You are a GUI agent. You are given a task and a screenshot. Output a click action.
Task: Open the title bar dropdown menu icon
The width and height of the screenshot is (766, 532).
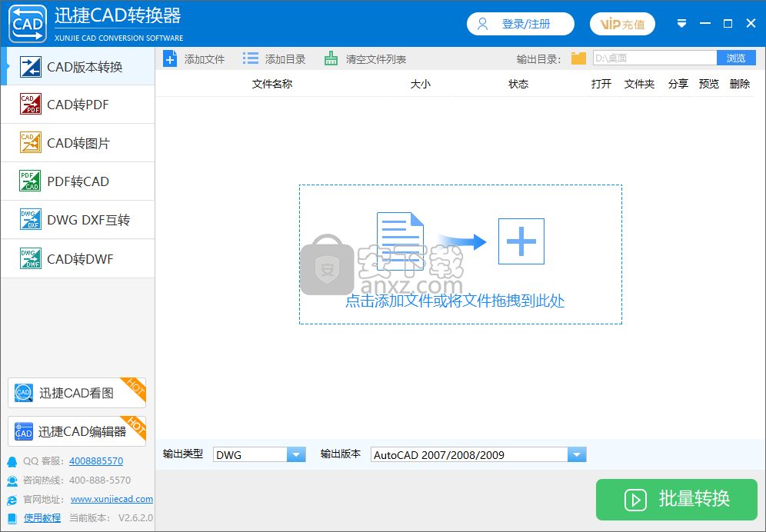click(x=681, y=24)
